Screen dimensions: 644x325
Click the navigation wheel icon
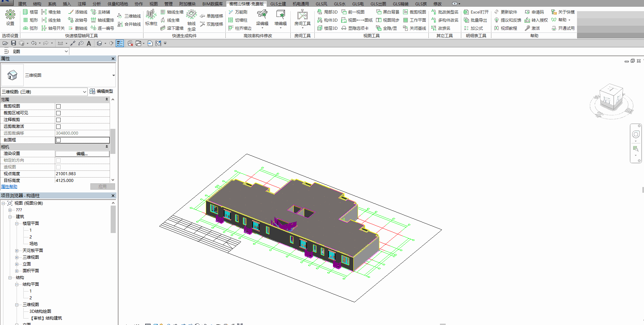[x=636, y=134]
